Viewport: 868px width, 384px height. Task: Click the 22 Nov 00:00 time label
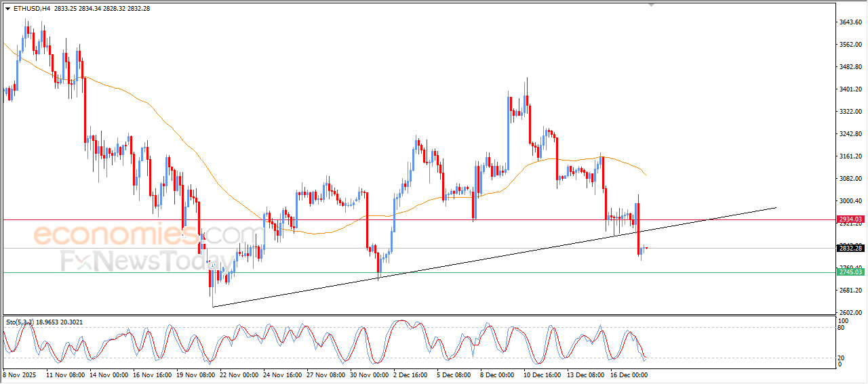pyautogui.click(x=239, y=374)
